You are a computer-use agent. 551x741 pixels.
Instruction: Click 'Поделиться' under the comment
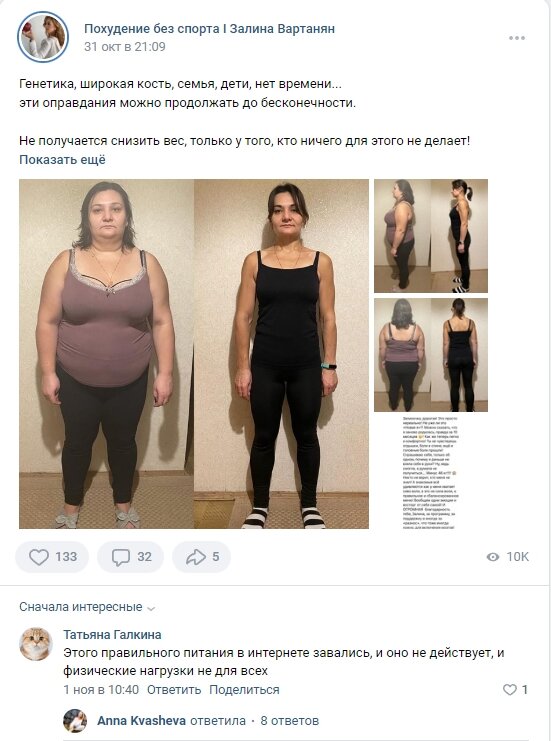[244, 689]
